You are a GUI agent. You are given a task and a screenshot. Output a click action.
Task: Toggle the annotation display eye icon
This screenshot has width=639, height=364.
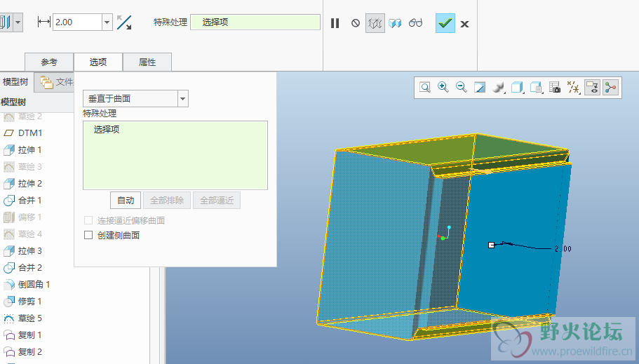coord(592,87)
